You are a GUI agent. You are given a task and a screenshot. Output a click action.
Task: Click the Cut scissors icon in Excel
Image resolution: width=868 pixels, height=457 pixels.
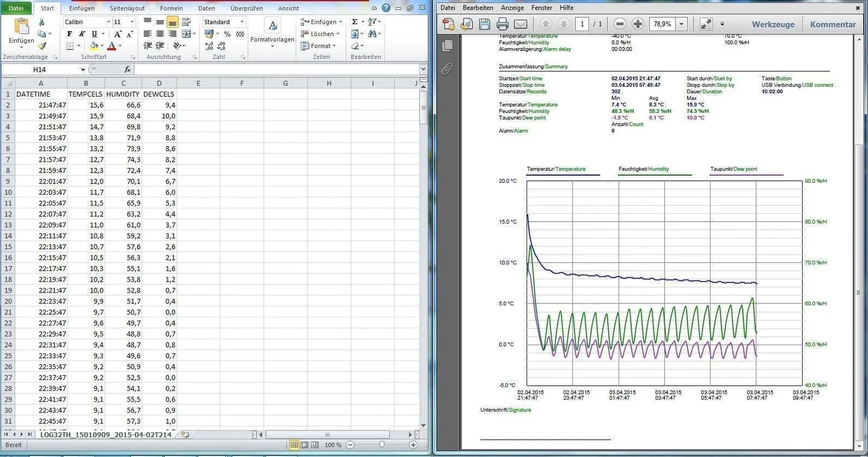coord(42,22)
